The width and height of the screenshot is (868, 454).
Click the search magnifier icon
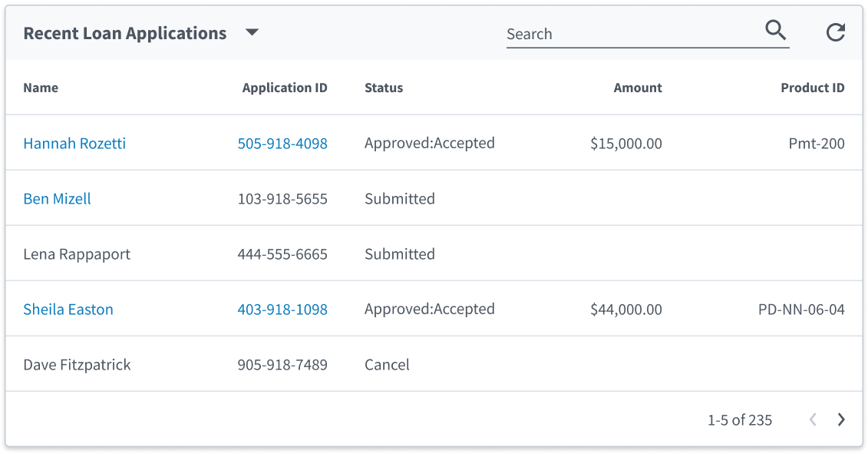coord(776,31)
